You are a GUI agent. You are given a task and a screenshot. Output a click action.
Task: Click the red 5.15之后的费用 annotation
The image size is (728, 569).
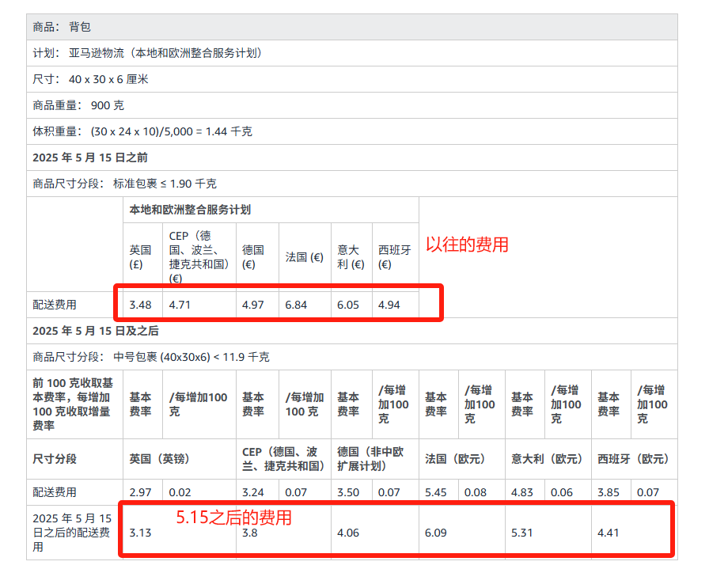(233, 518)
